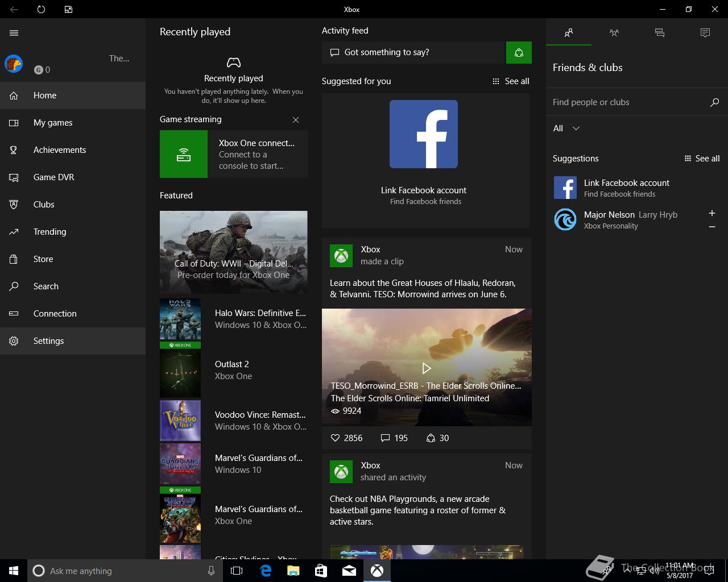Click the green share post button
This screenshot has width=728, height=582.
(x=519, y=52)
